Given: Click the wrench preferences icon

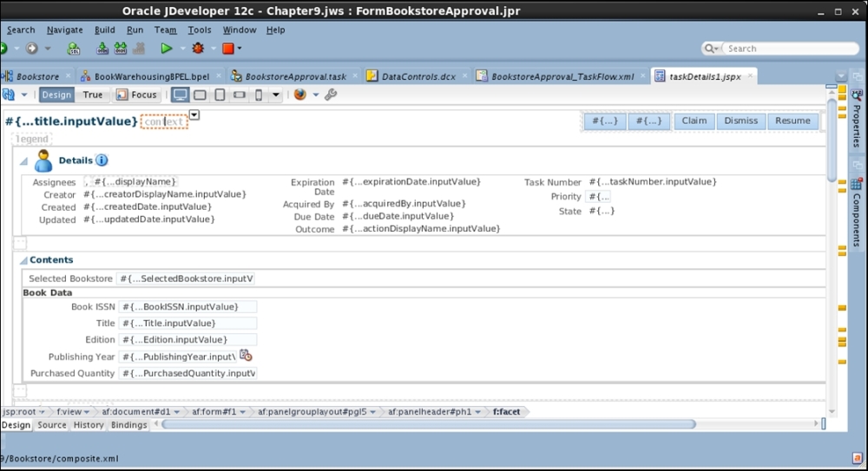Looking at the screenshot, I should [331, 95].
